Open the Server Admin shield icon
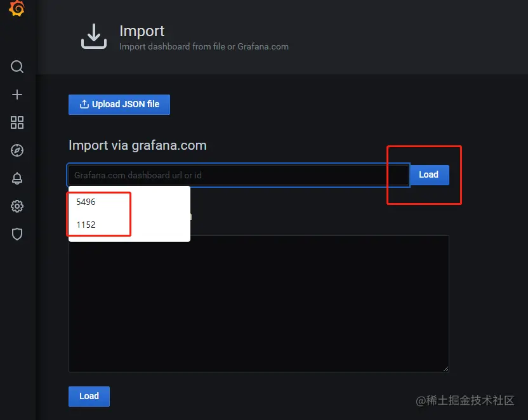528x420 pixels. pos(17,234)
